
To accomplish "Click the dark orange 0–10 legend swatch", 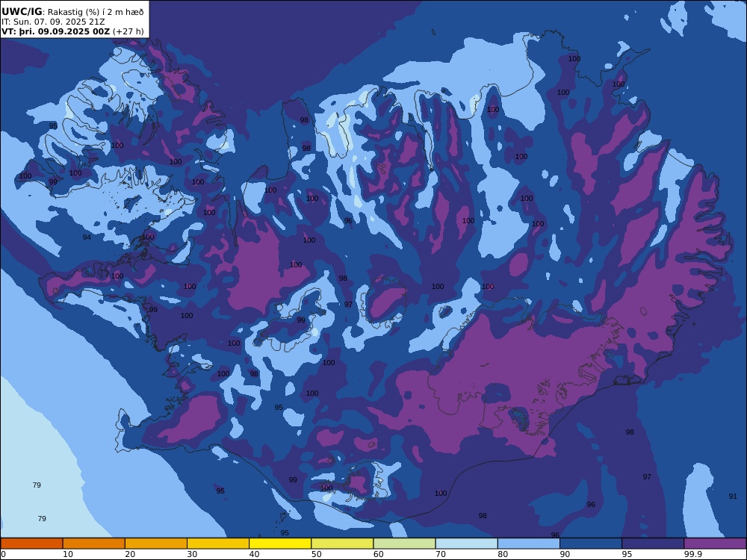I will click(31, 544).
